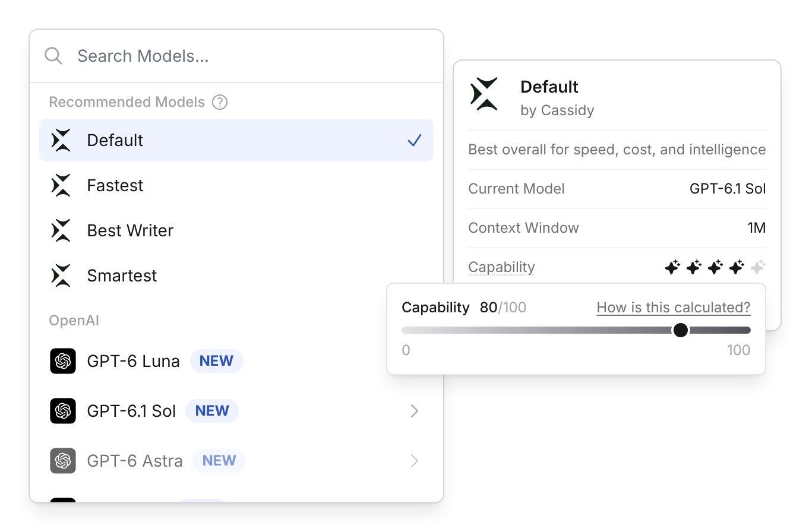Viewport: 809px width, 532px height.
Task: Click the NEW badge on GPT-6 Luna
Action: click(x=216, y=361)
